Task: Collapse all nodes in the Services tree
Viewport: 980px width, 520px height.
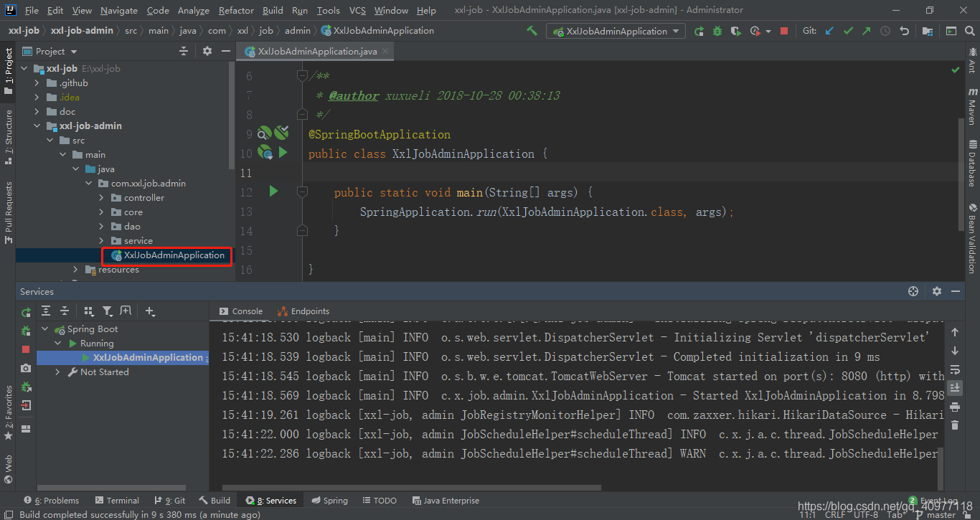Action: point(65,311)
